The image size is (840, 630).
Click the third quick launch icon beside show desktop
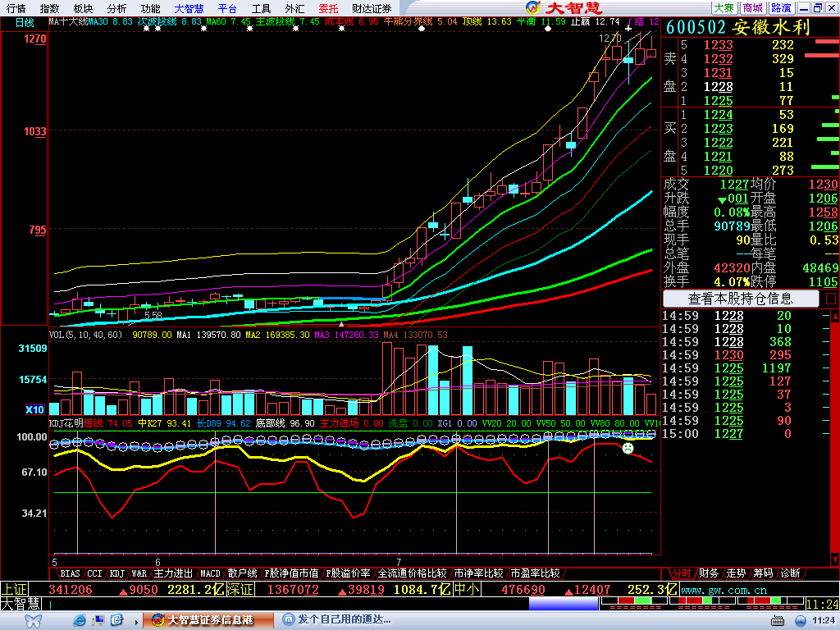(117, 620)
